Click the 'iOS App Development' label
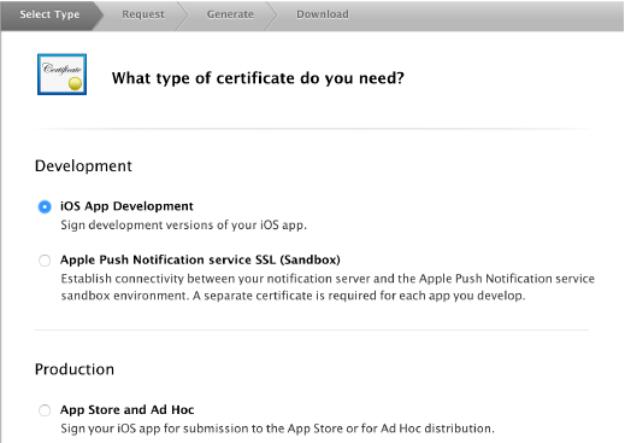626x443 pixels. [127, 206]
